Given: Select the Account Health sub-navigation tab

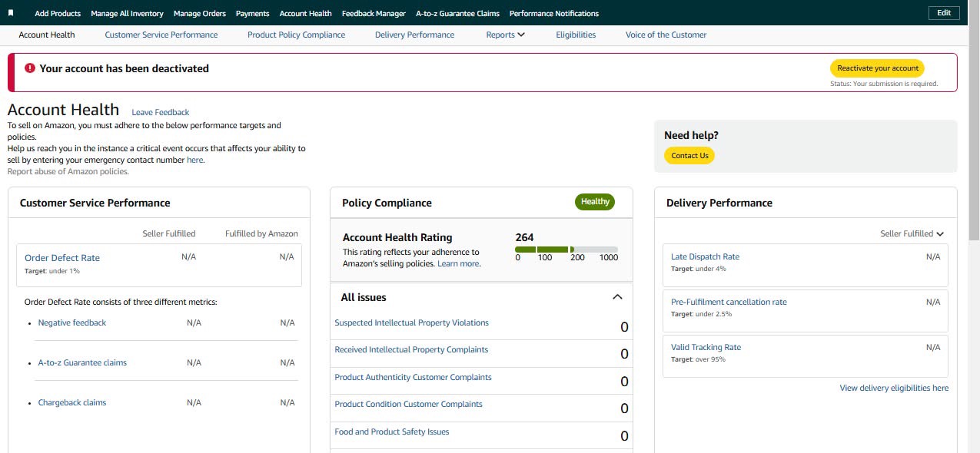Looking at the screenshot, I should pyautogui.click(x=47, y=35).
